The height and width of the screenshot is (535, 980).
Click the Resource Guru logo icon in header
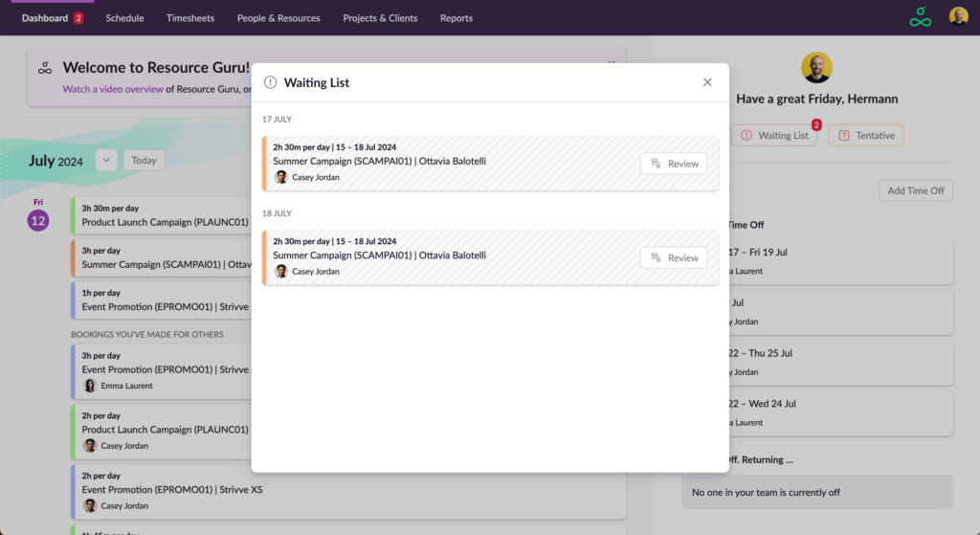(920, 17)
